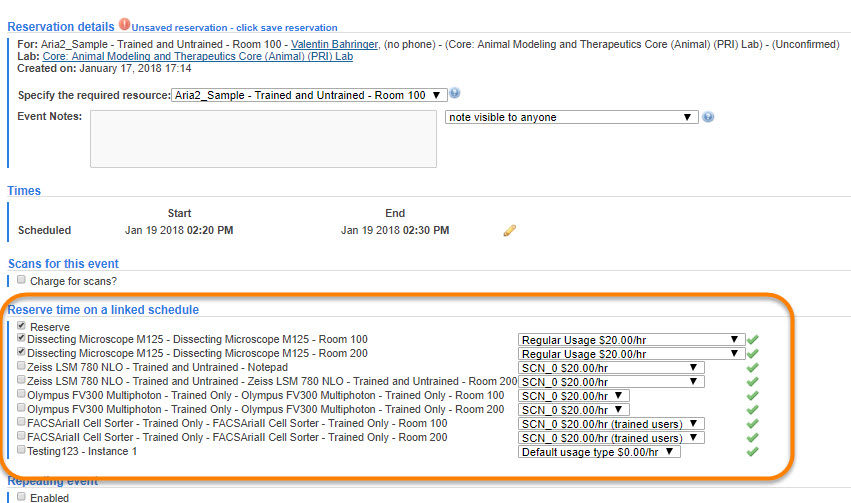Expand Default usage type $0.00/hr dropdown
This screenshot has width=851, height=503.
pyautogui.click(x=599, y=452)
